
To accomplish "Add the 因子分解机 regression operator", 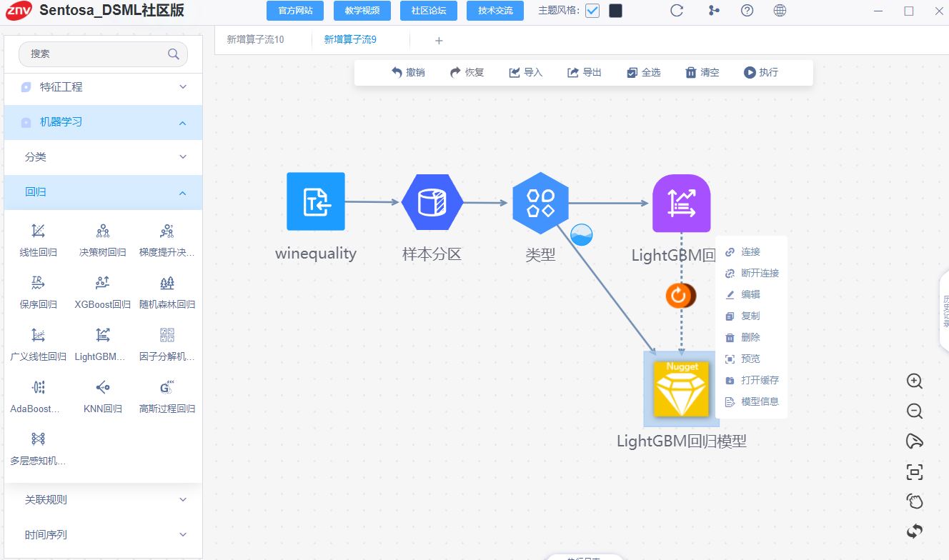I will point(167,344).
